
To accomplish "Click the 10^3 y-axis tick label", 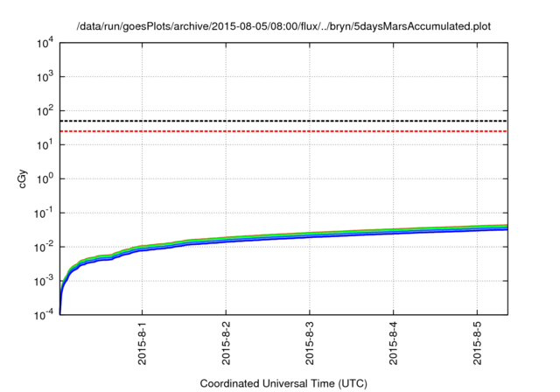I will pyautogui.click(x=45, y=76).
